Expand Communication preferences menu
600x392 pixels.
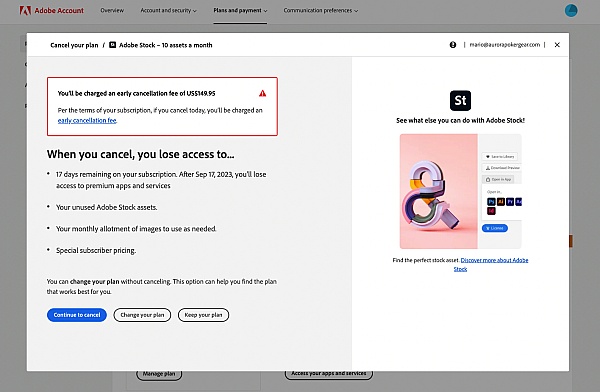321,10
